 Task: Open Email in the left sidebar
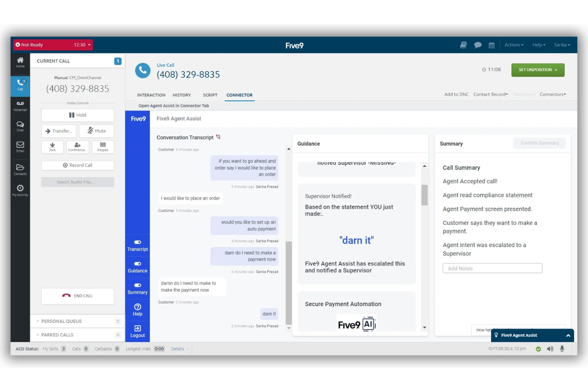pos(20,147)
